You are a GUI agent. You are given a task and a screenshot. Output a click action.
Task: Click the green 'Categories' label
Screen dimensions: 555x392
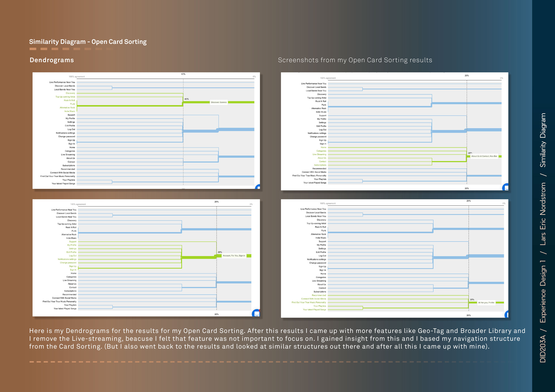click(x=321, y=151)
